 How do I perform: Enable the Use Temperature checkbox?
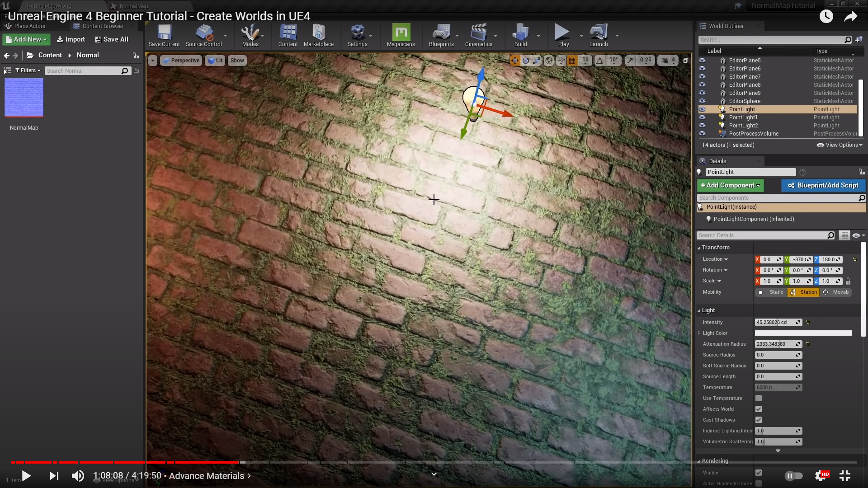759,398
